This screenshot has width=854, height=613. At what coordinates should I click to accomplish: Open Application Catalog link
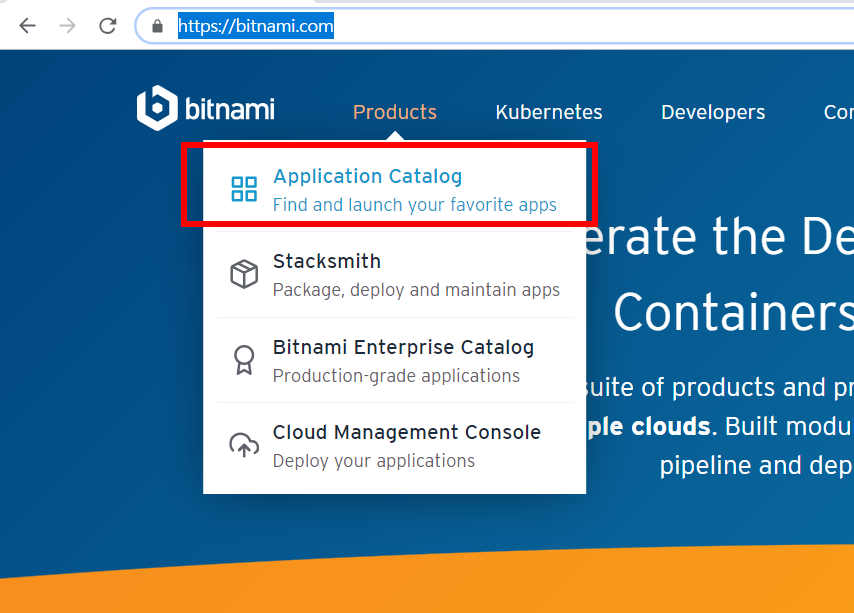(x=368, y=176)
